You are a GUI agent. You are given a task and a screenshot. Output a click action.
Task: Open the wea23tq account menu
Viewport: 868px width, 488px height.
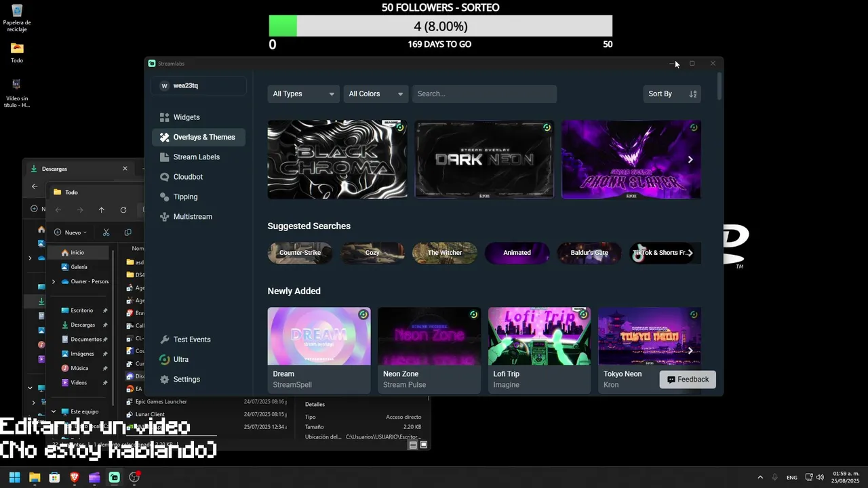pos(199,86)
